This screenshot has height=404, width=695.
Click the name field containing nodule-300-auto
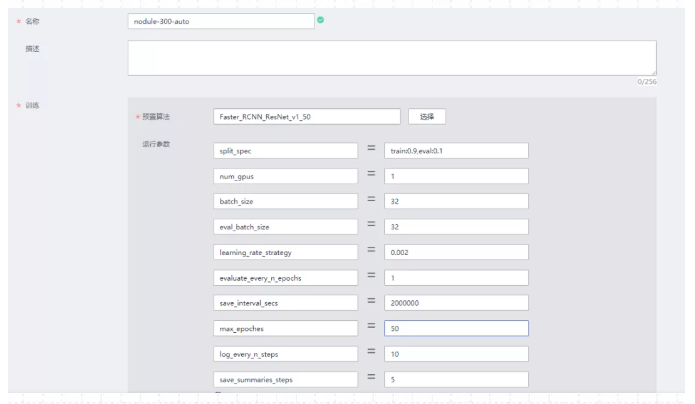[221, 20]
